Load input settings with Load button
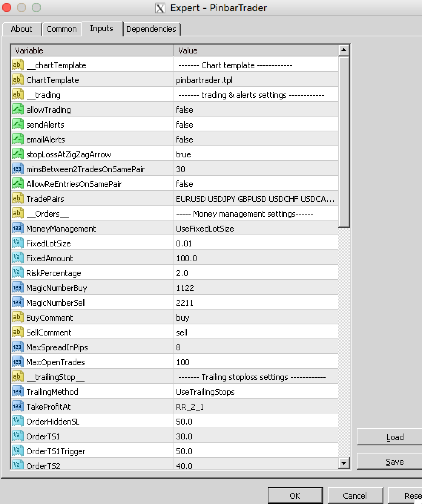Image resolution: width=422 pixels, height=504 pixels. tap(390, 437)
